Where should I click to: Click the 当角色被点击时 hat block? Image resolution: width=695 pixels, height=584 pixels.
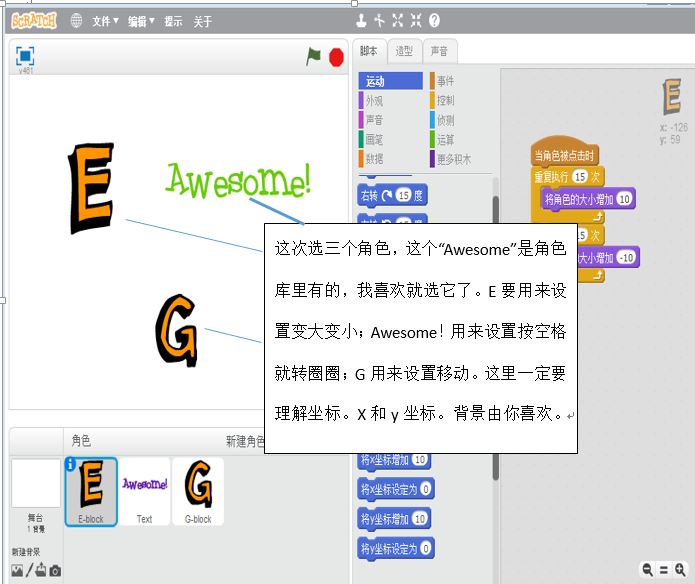point(565,152)
